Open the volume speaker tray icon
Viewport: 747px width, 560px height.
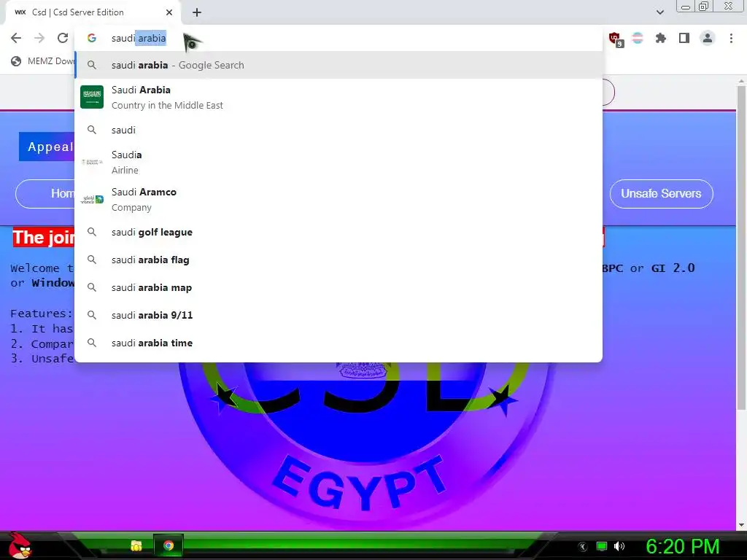click(619, 546)
